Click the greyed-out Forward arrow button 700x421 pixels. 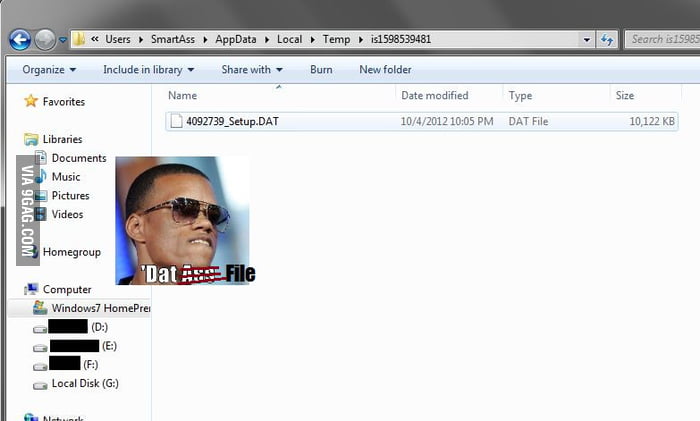[x=45, y=40]
